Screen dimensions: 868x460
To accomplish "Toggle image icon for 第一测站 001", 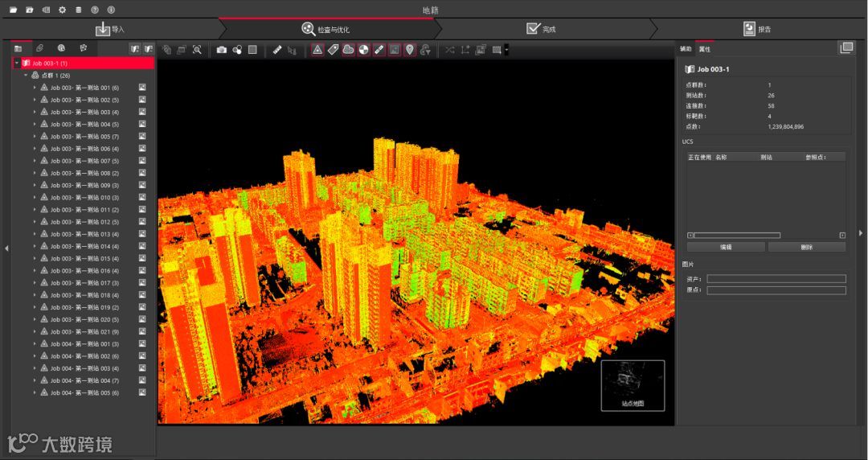I will [x=141, y=87].
